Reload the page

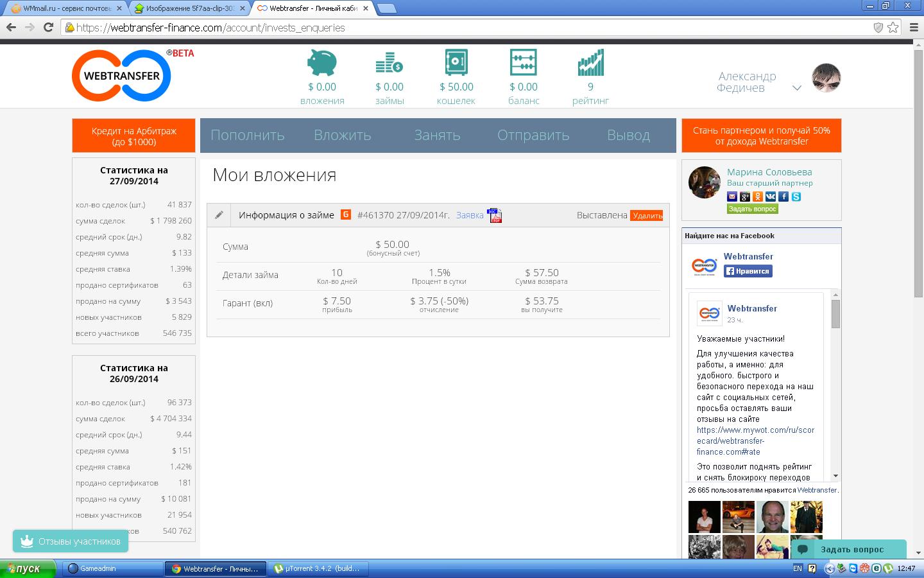click(48, 27)
